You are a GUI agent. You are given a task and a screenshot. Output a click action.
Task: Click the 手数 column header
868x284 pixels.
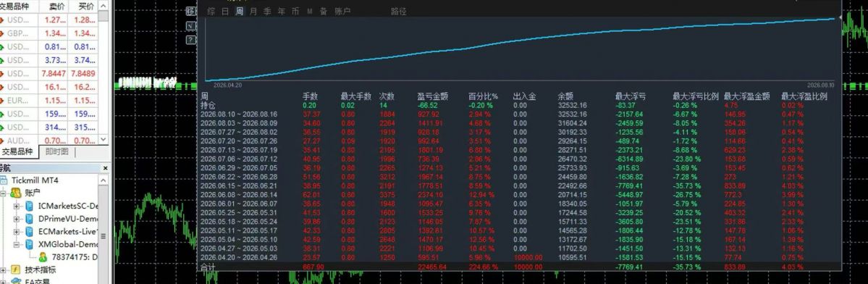coord(311,96)
